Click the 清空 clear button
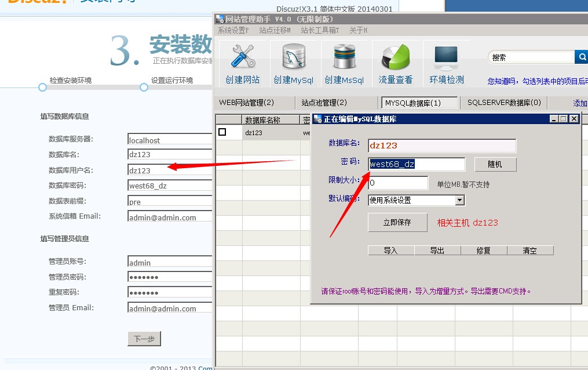 pos(530,251)
